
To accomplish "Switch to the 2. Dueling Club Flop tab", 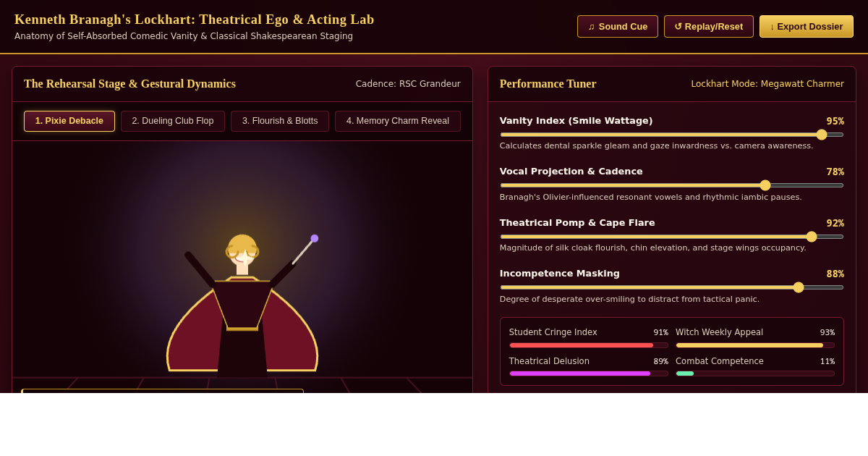I will [173, 121].
